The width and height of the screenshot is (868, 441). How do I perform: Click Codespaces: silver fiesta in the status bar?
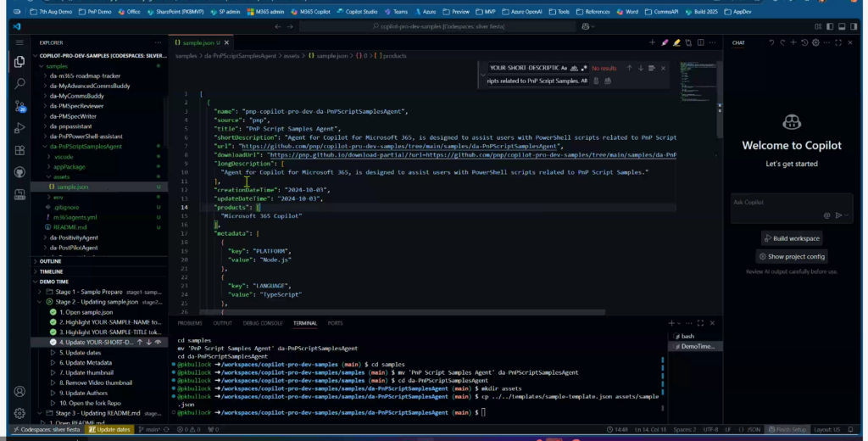pos(47,430)
